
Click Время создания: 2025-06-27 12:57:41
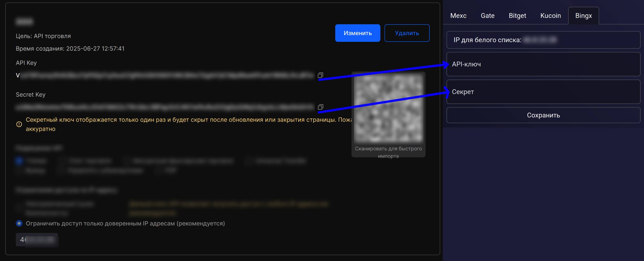(70, 49)
